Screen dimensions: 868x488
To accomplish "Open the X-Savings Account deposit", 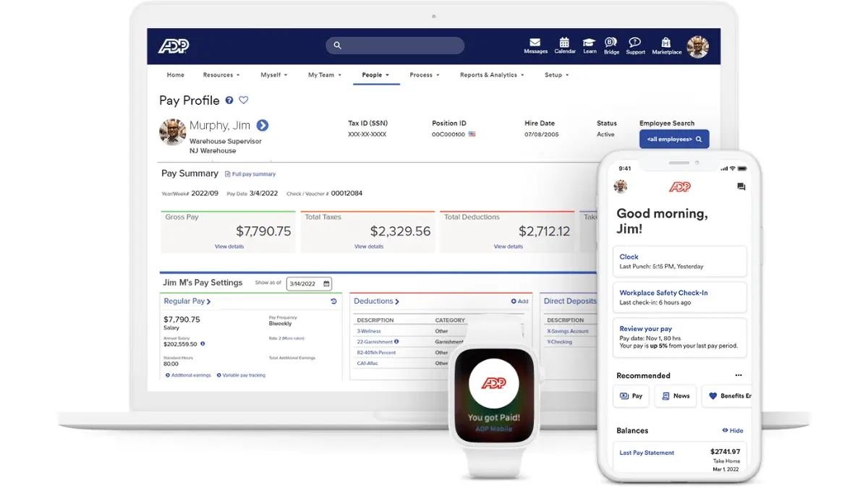I will tap(568, 331).
